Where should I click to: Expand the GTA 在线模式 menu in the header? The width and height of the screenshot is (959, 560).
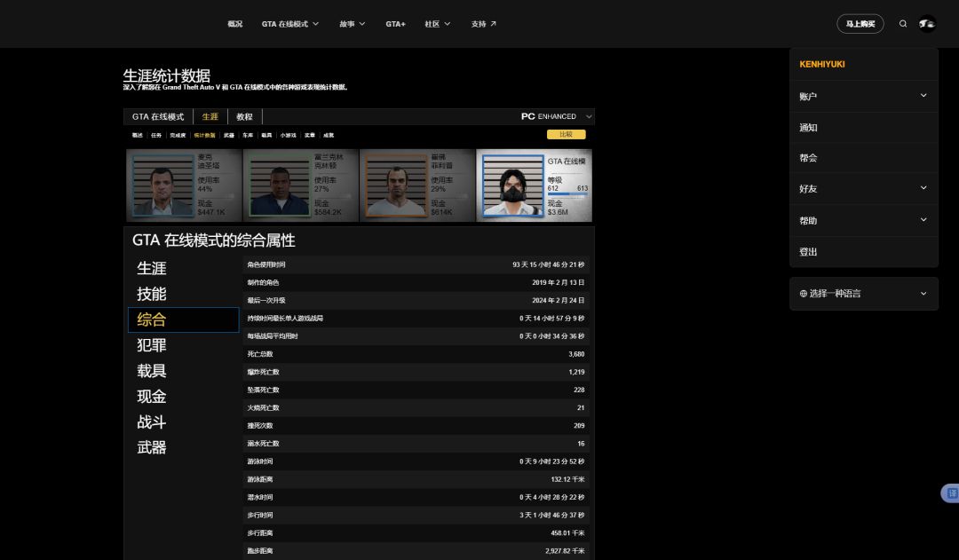(289, 24)
